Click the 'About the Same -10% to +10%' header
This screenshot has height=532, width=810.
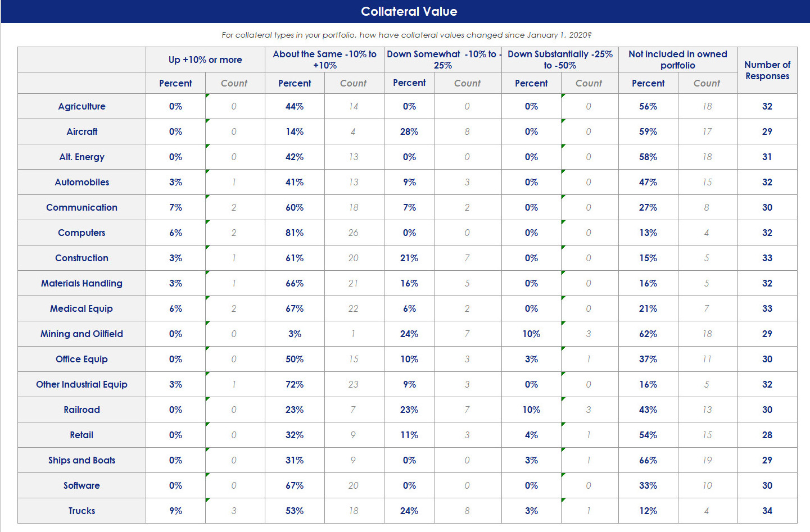click(324, 60)
